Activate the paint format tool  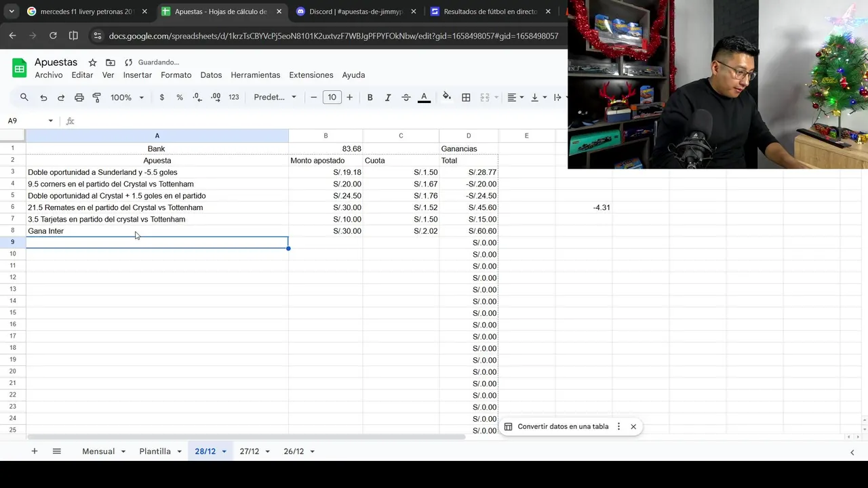pos(97,98)
